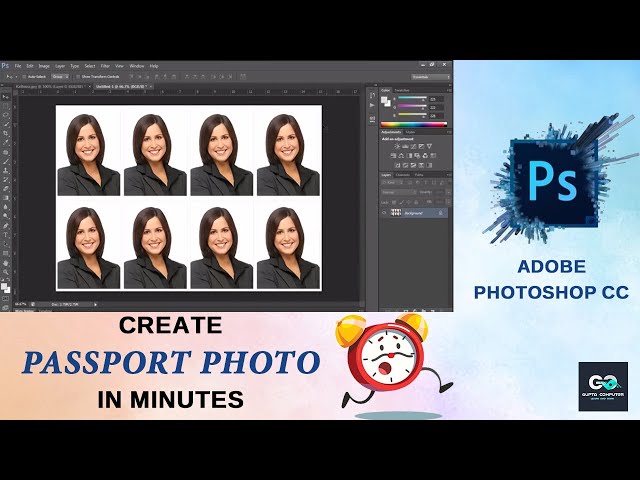
Task: Select the Pen tool
Action: (6, 226)
